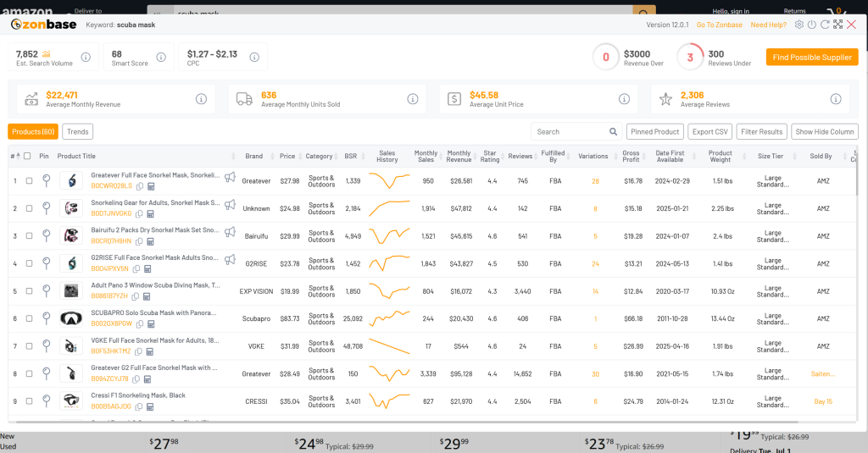
Task: Check the box for row 1 Greatever
Action: 30,181
